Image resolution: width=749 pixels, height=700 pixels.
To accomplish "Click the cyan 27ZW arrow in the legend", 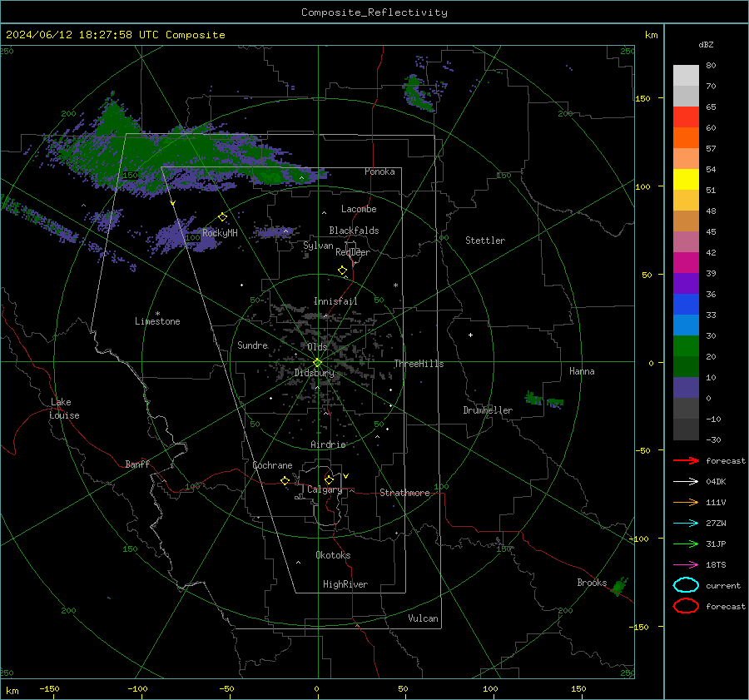I will click(686, 524).
